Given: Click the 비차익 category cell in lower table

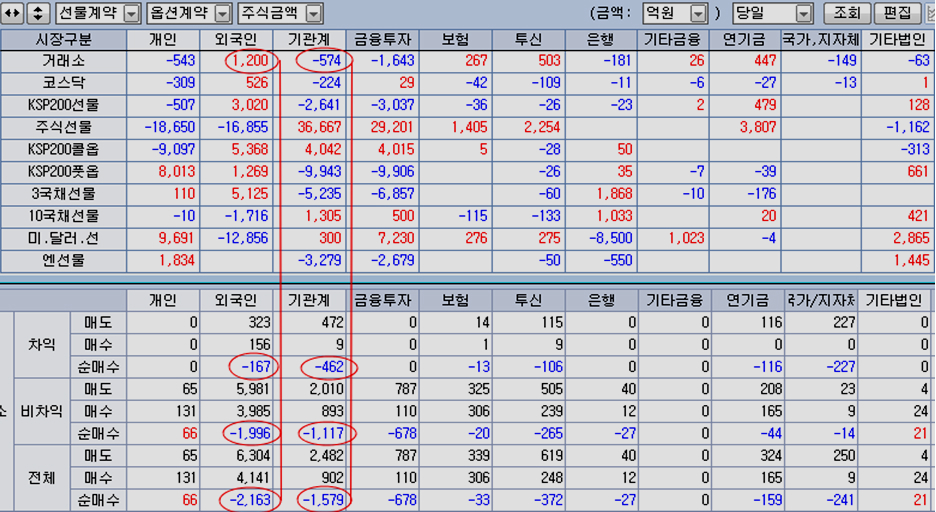Looking at the screenshot, I should [x=42, y=410].
